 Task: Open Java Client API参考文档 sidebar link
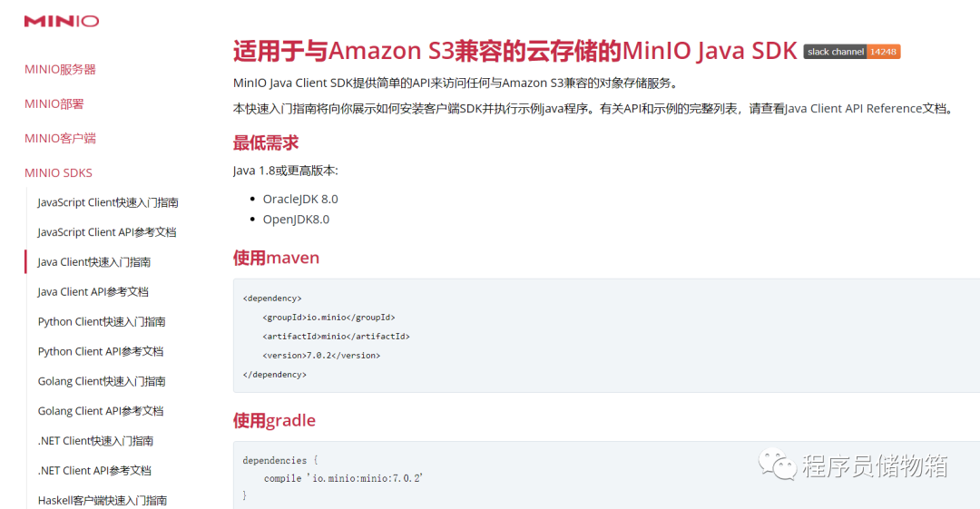[x=93, y=292]
